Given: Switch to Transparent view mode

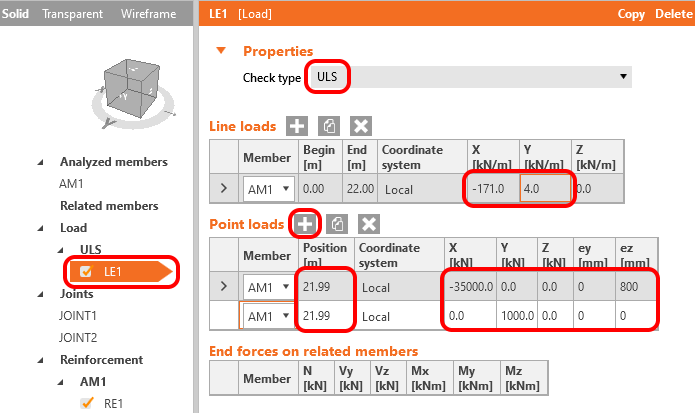Looking at the screenshot, I should 71,14.
